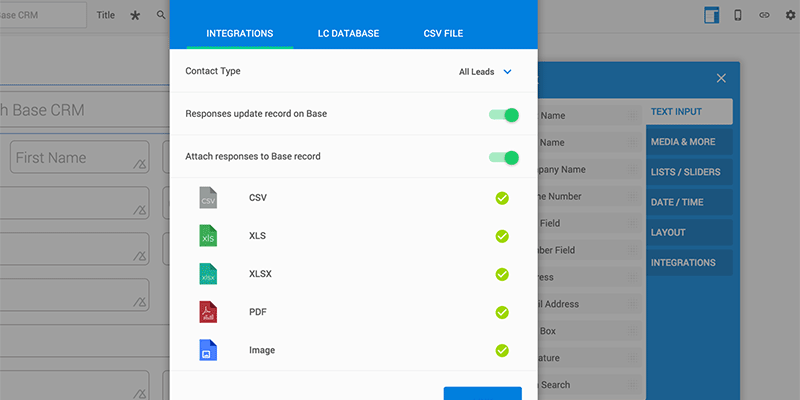Viewport: 800px width, 400px height.
Task: Select the LISTS / SLIDERS category
Action: point(689,172)
